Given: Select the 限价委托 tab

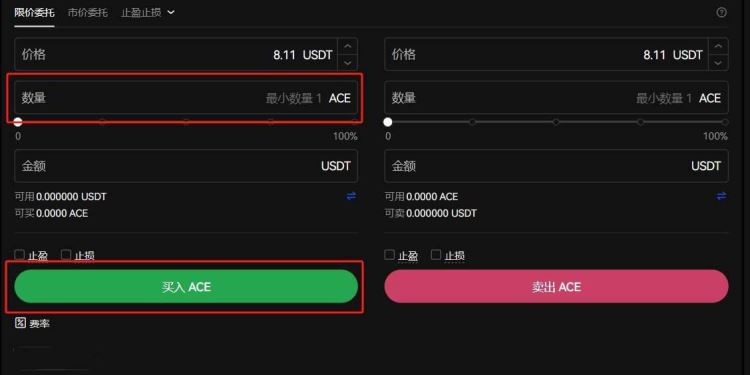Looking at the screenshot, I should pyautogui.click(x=34, y=13).
